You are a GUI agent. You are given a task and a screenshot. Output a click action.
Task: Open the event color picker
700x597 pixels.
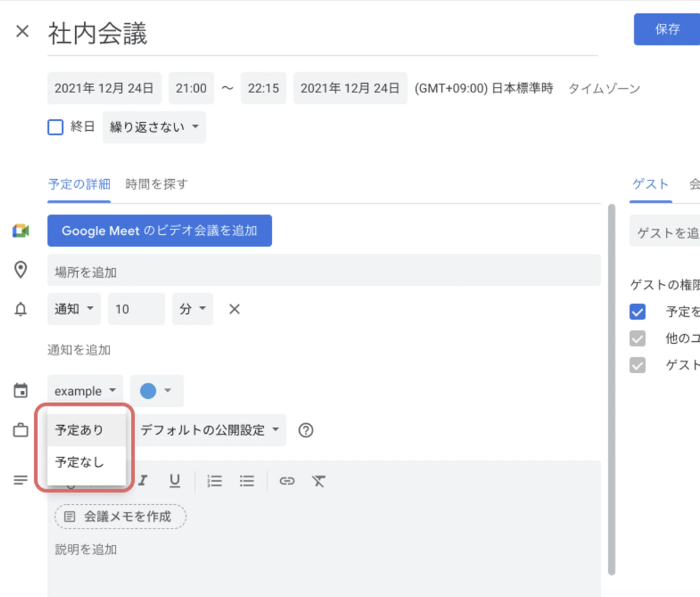pos(157,391)
